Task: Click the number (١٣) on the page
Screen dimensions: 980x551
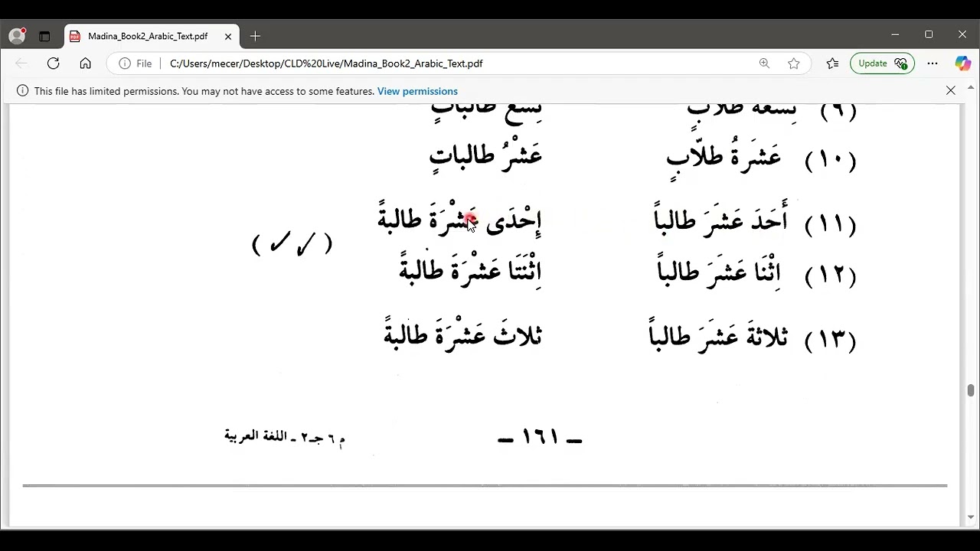Action: [x=831, y=339]
